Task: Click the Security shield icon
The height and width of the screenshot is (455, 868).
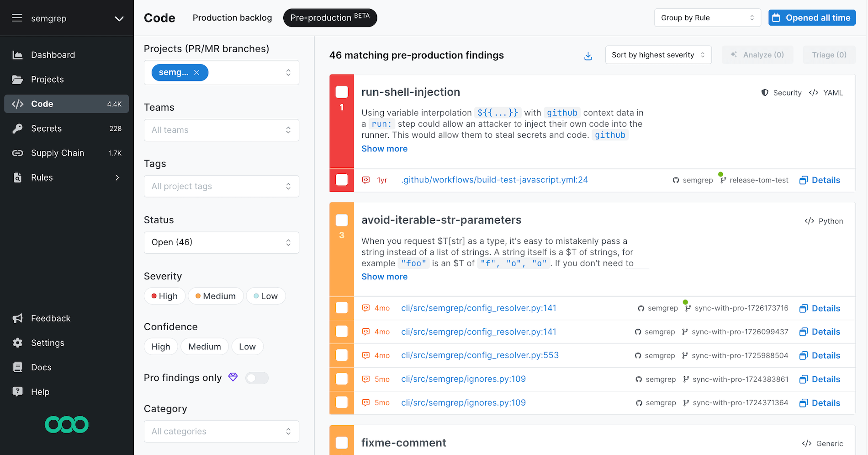Action: coord(765,93)
